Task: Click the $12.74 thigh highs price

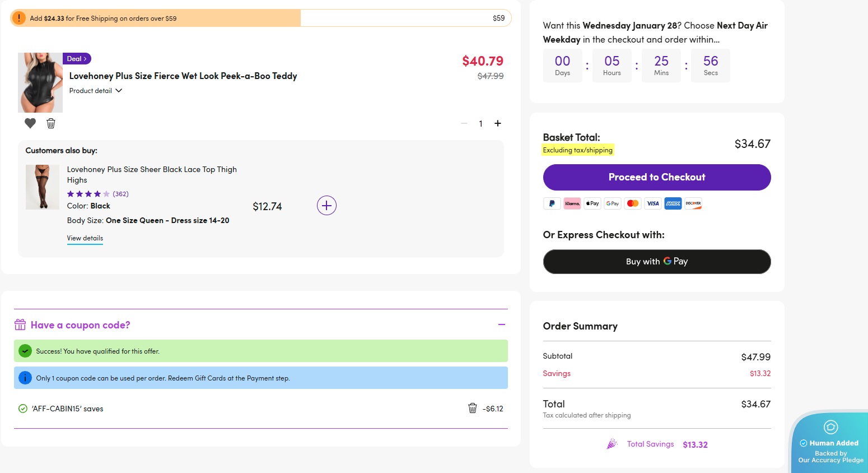Action: coord(267,206)
